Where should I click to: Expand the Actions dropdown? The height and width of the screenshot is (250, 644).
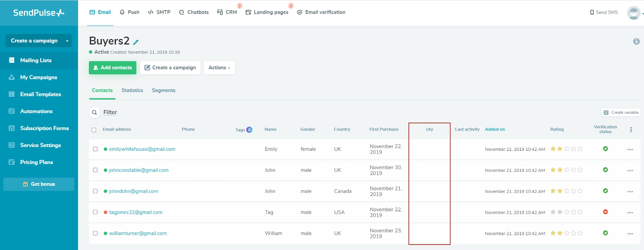[x=219, y=68]
